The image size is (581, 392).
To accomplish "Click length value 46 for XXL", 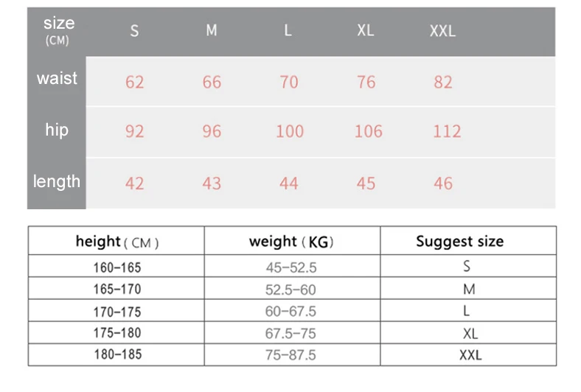I will click(x=443, y=183).
